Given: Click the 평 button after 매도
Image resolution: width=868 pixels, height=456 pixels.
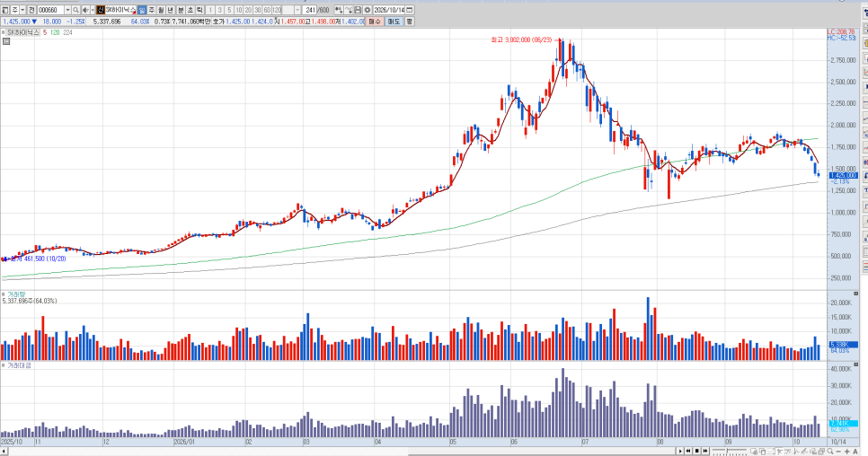Looking at the screenshot, I should tap(410, 22).
